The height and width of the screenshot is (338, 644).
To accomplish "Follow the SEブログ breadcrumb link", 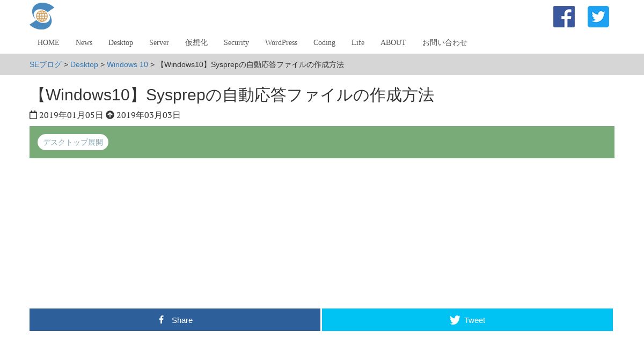I will pos(46,64).
